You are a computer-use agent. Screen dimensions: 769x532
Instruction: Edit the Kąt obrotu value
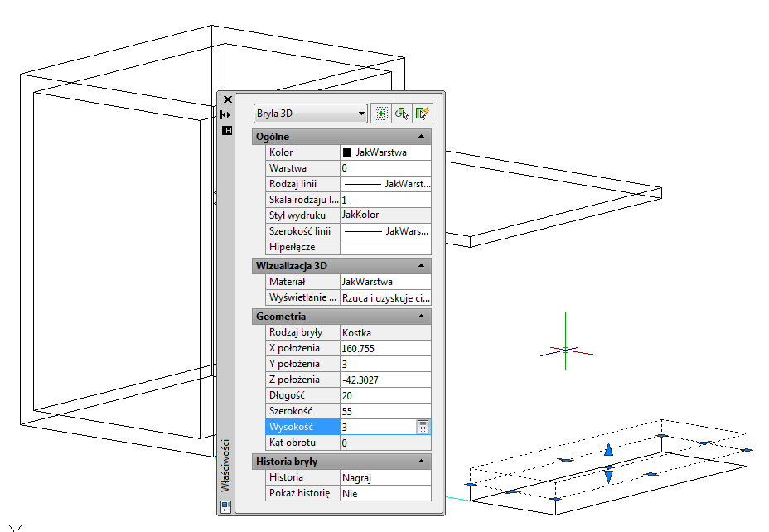(x=385, y=443)
